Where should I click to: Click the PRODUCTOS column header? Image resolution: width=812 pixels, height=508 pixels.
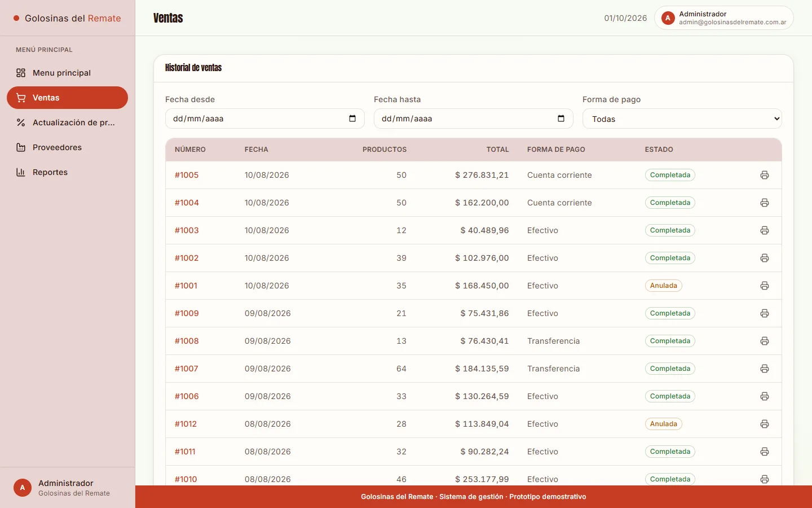pyautogui.click(x=385, y=150)
